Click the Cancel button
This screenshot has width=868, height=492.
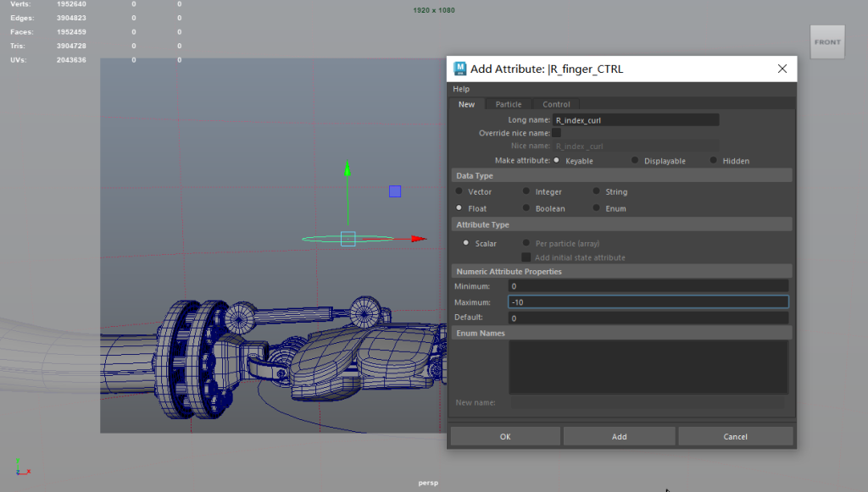point(735,436)
